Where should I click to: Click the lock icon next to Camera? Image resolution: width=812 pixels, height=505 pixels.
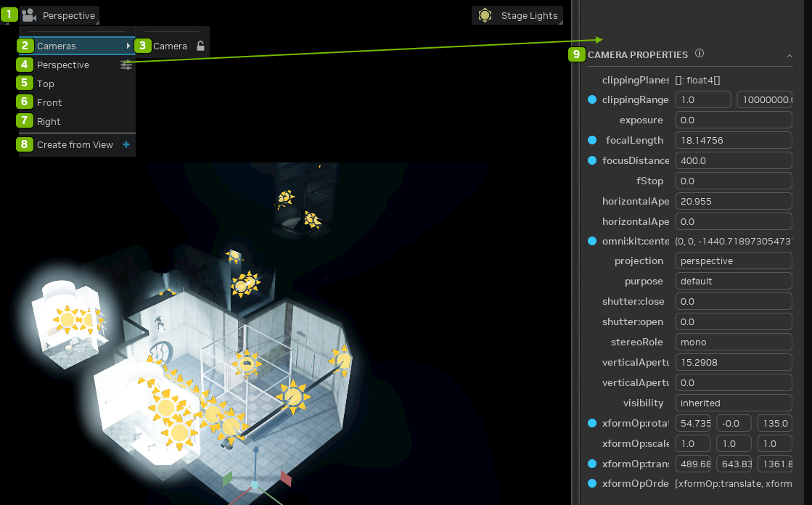pyautogui.click(x=201, y=46)
